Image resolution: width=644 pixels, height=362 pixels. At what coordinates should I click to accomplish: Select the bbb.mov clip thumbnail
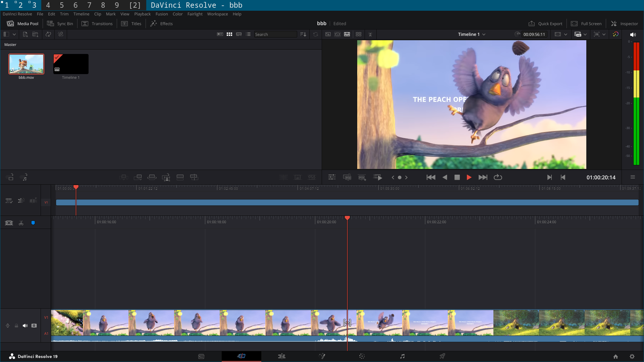click(x=26, y=64)
